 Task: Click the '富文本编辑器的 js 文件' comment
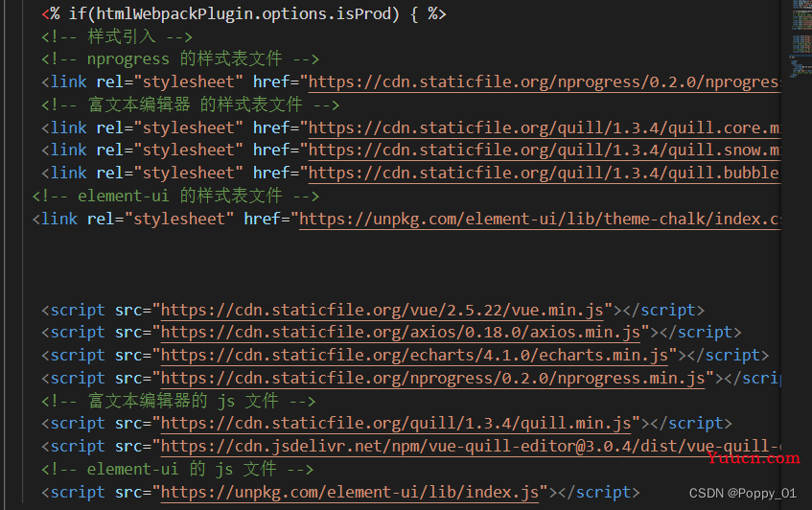(x=178, y=402)
